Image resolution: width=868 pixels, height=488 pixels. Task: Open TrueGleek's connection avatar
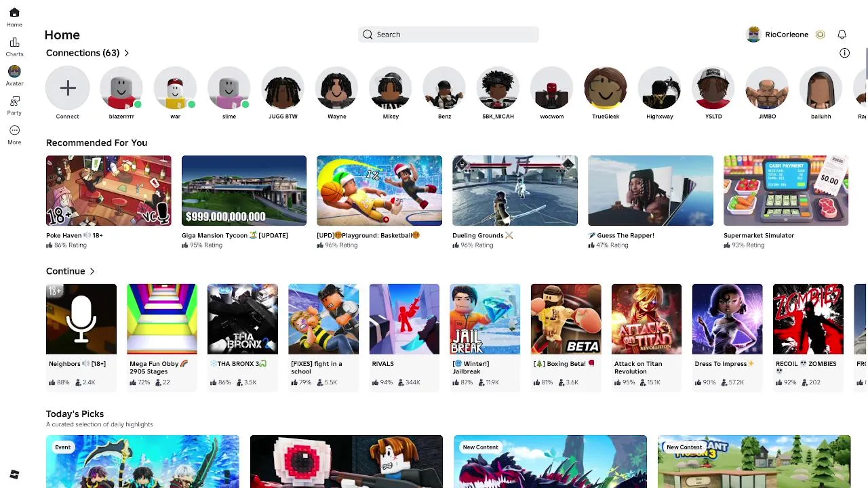[606, 88]
